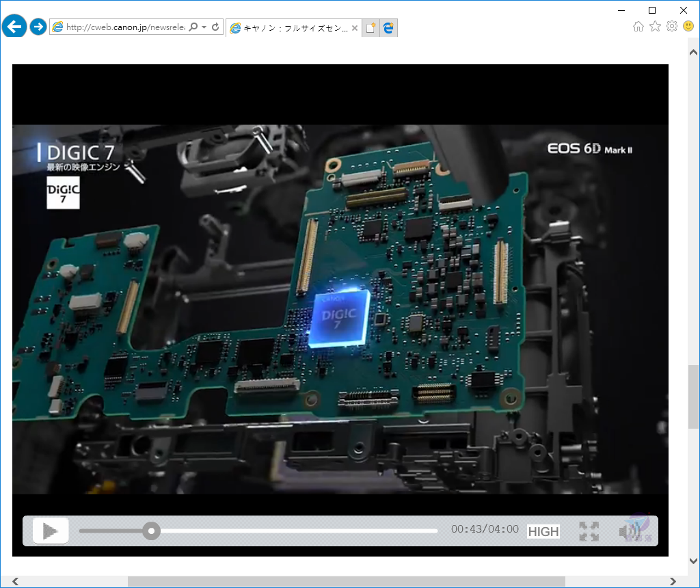
Task: Select the キヤノン browser tab
Action: point(293,27)
